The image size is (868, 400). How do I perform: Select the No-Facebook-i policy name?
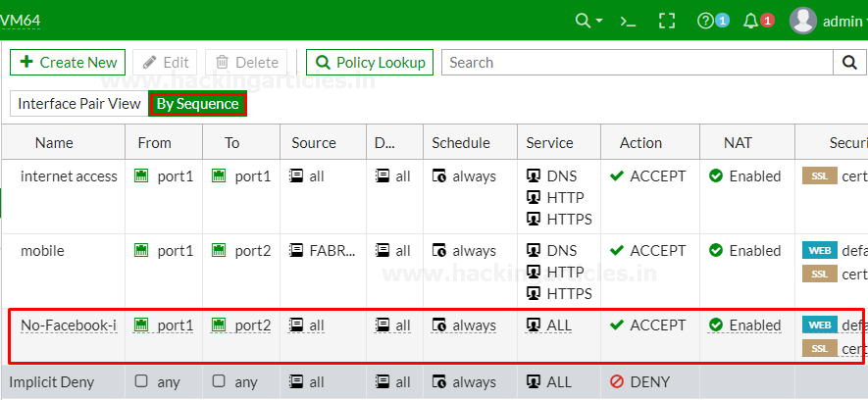[x=69, y=325]
